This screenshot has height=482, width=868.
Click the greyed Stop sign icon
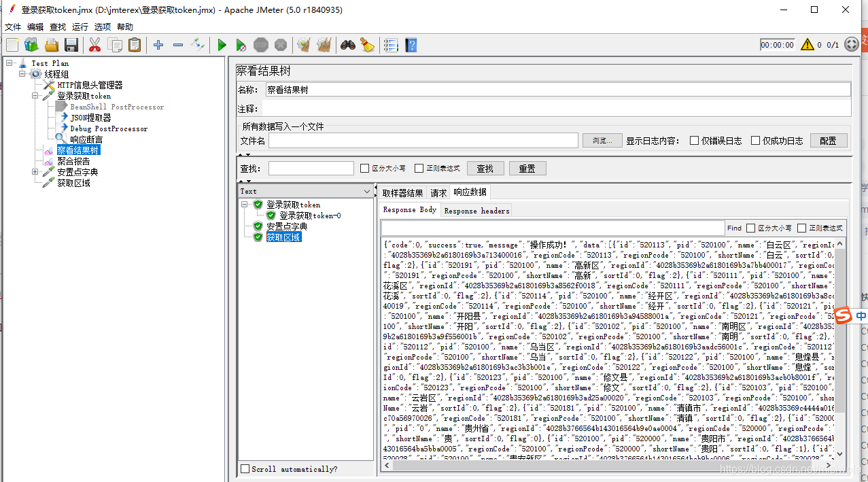(261, 45)
